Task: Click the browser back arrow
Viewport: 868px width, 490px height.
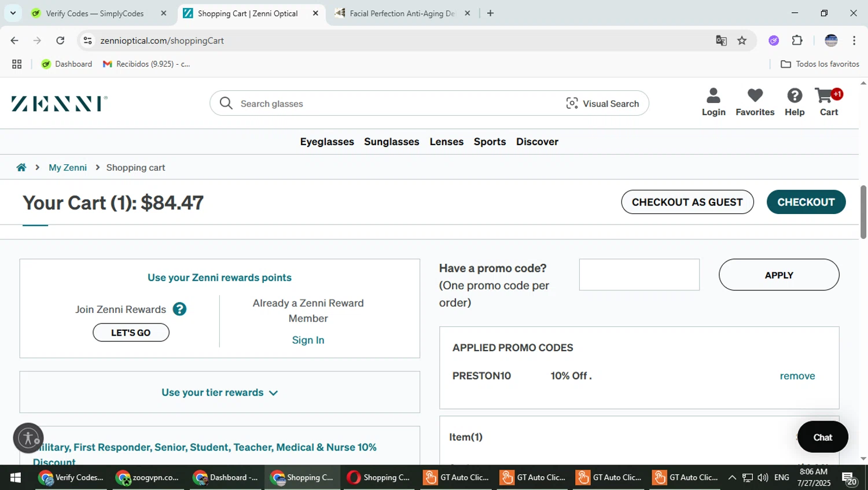Action: coord(14,40)
